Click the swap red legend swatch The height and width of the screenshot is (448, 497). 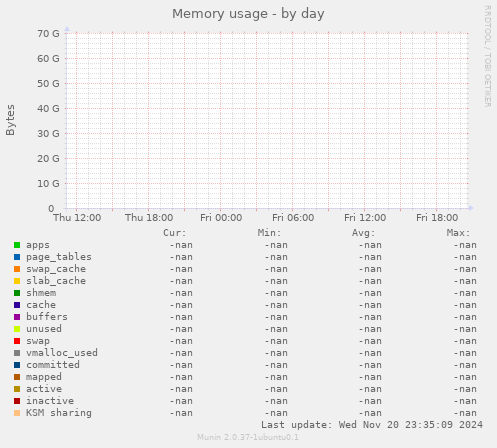click(x=17, y=341)
